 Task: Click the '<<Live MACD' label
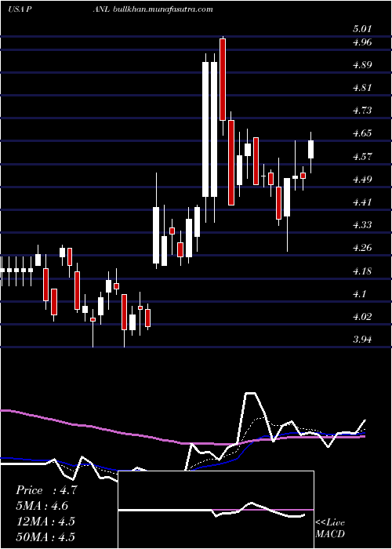coord(330,529)
